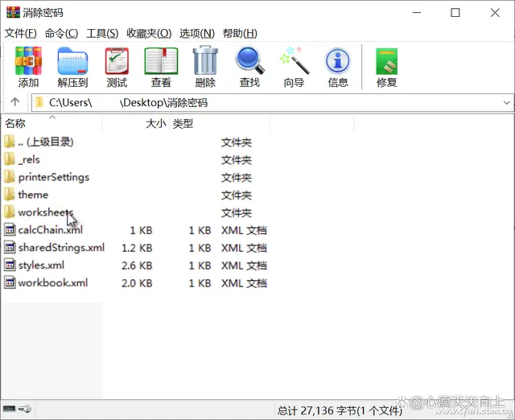Go up one folder with arrow button
The width and height of the screenshot is (515, 420).
(14, 102)
